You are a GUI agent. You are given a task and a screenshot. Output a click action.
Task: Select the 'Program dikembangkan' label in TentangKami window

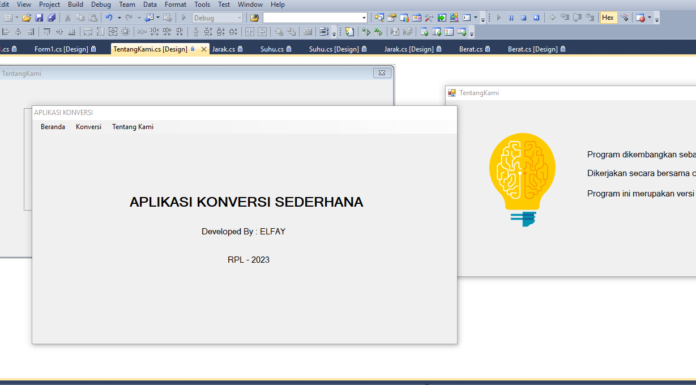tap(641, 155)
